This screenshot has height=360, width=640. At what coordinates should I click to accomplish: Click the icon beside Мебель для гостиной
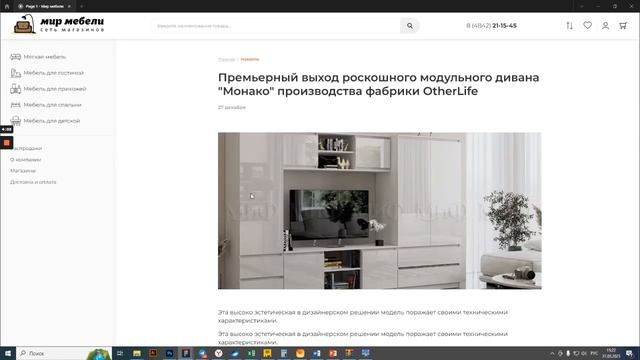[16, 73]
